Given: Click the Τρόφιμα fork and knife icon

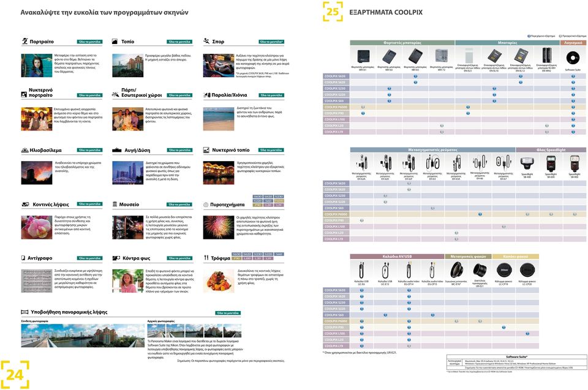Looking at the screenshot, I should pyautogui.click(x=206, y=258).
